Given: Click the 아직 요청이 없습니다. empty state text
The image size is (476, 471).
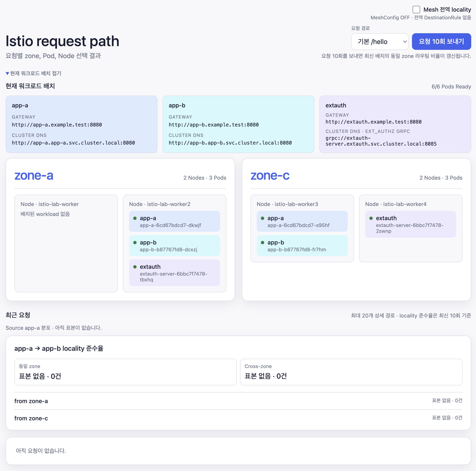Looking at the screenshot, I should click(41, 451).
